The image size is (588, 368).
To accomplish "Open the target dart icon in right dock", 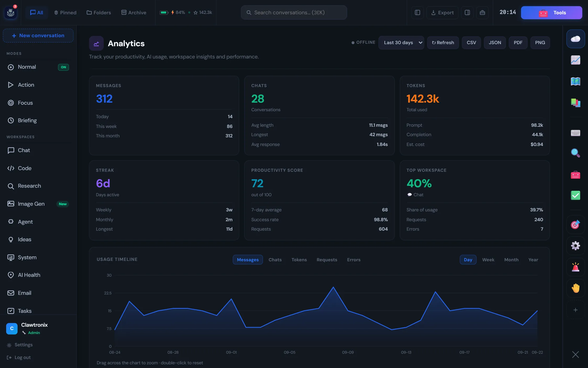I will 575,224.
